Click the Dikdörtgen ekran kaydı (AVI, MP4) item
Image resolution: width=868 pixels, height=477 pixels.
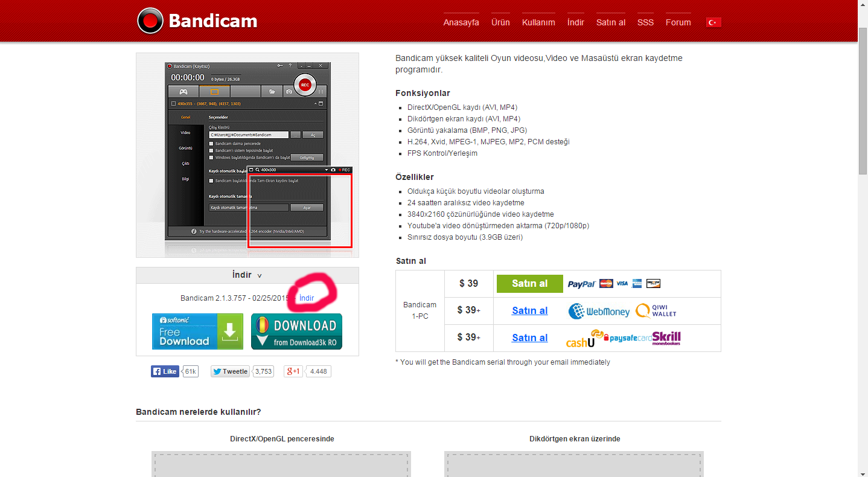[x=464, y=119]
